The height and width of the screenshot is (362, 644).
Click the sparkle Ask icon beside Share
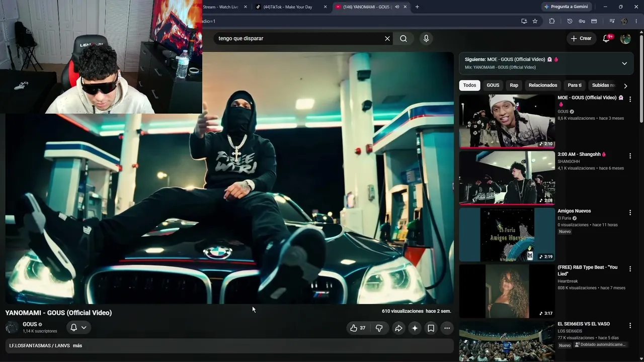[x=415, y=328]
